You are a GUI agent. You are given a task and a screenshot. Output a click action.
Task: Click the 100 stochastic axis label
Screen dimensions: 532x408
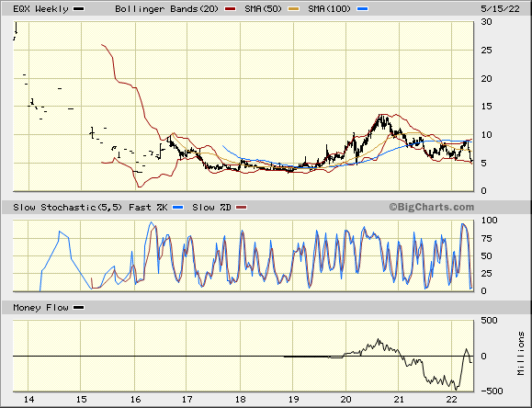489,220
